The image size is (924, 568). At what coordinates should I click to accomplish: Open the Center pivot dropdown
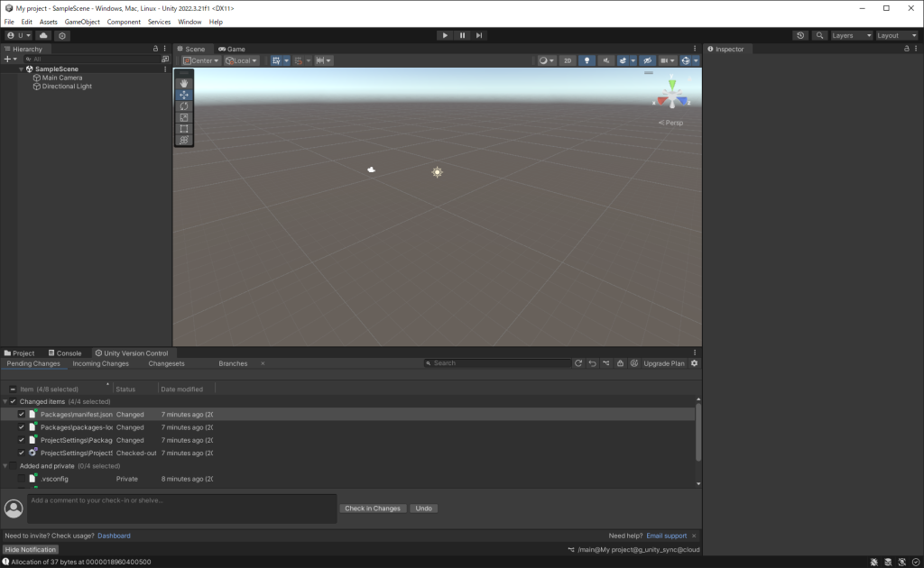coord(201,60)
